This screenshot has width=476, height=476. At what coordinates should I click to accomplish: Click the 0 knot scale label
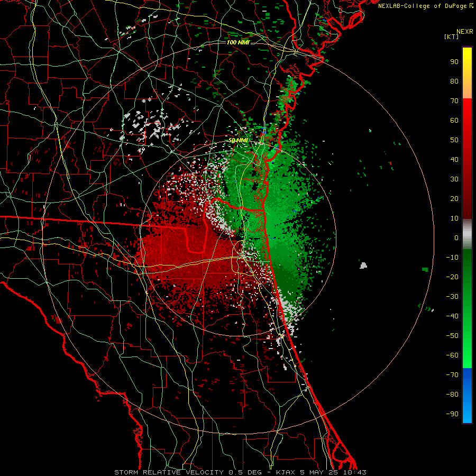(456, 238)
